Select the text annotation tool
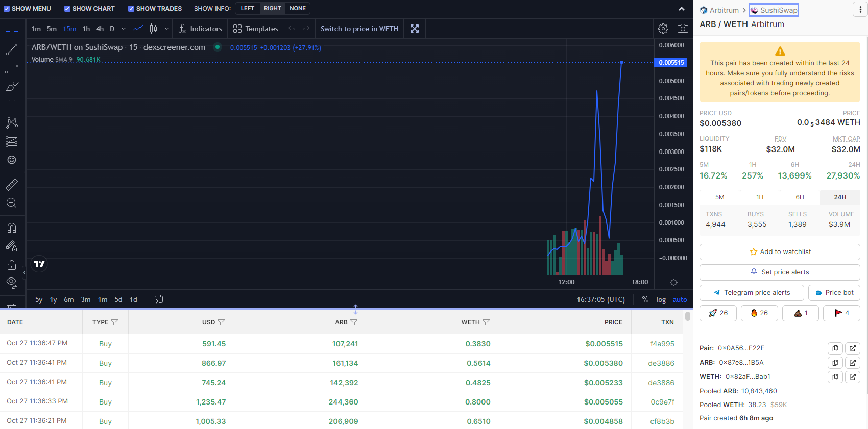 (12, 105)
